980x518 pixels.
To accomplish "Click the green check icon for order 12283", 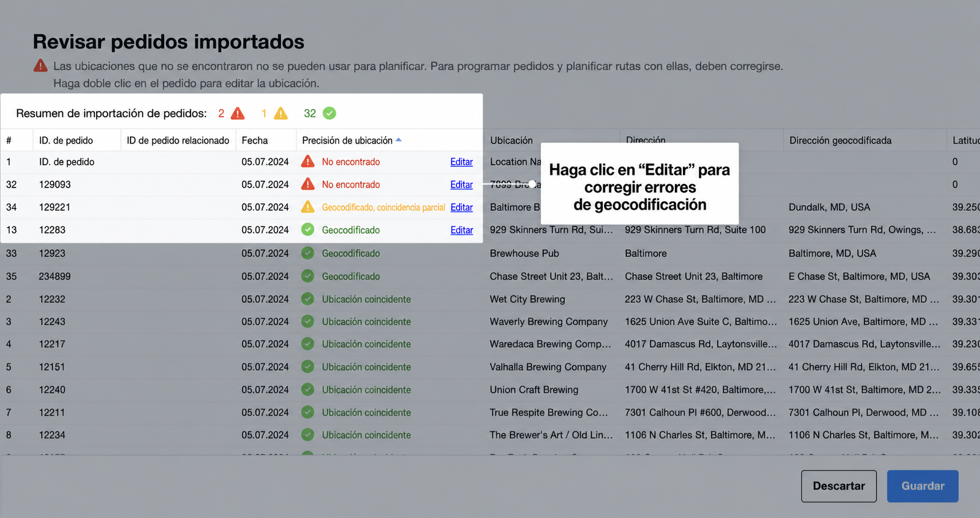I will (307, 230).
